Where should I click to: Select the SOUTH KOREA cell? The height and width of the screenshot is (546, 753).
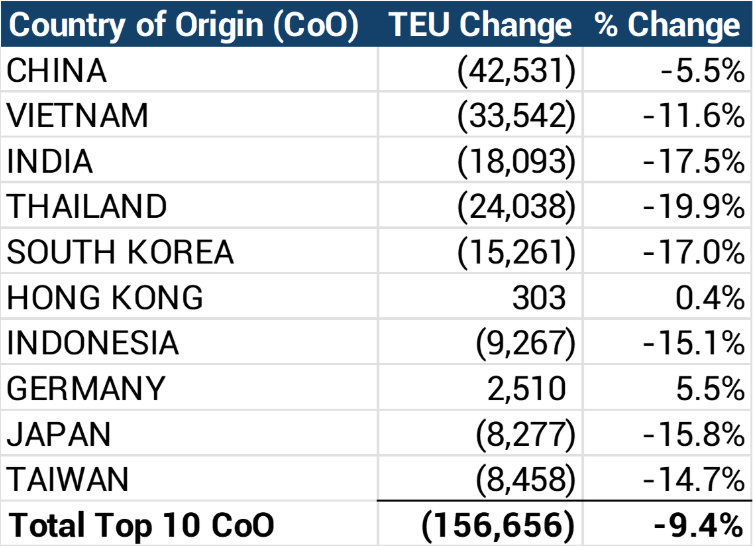click(x=120, y=252)
